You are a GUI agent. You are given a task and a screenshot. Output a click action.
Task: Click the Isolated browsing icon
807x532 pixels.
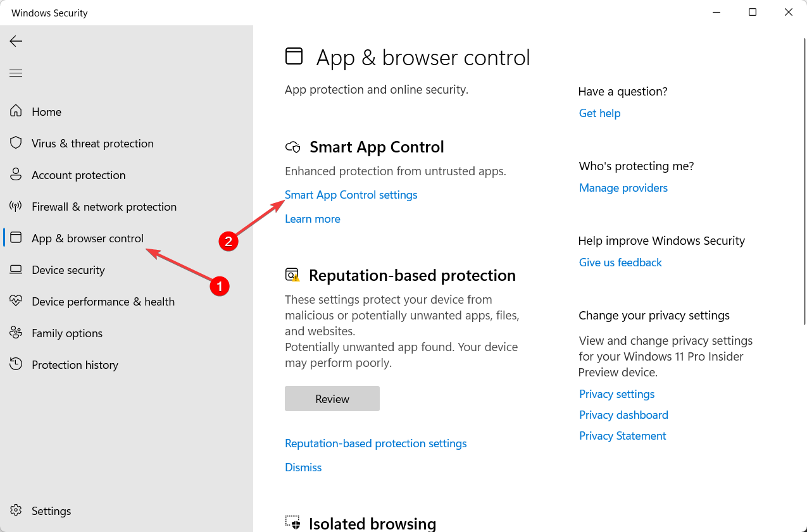tap(293, 523)
